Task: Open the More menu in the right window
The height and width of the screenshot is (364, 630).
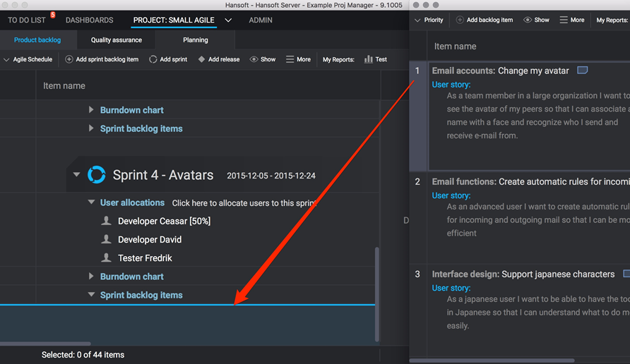Action: [x=571, y=20]
